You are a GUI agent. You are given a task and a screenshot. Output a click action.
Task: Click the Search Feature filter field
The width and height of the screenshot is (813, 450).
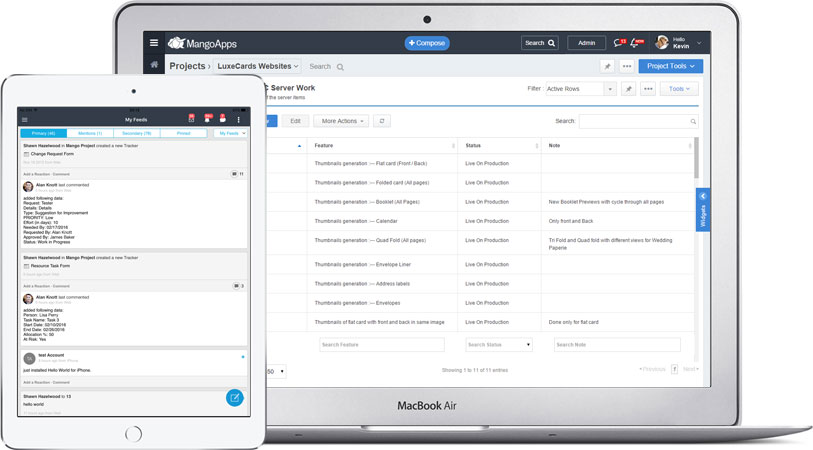(x=382, y=345)
